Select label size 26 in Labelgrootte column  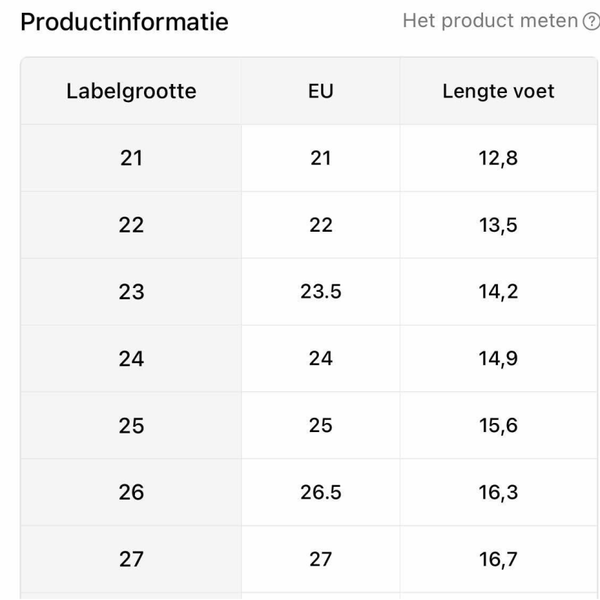(131, 492)
